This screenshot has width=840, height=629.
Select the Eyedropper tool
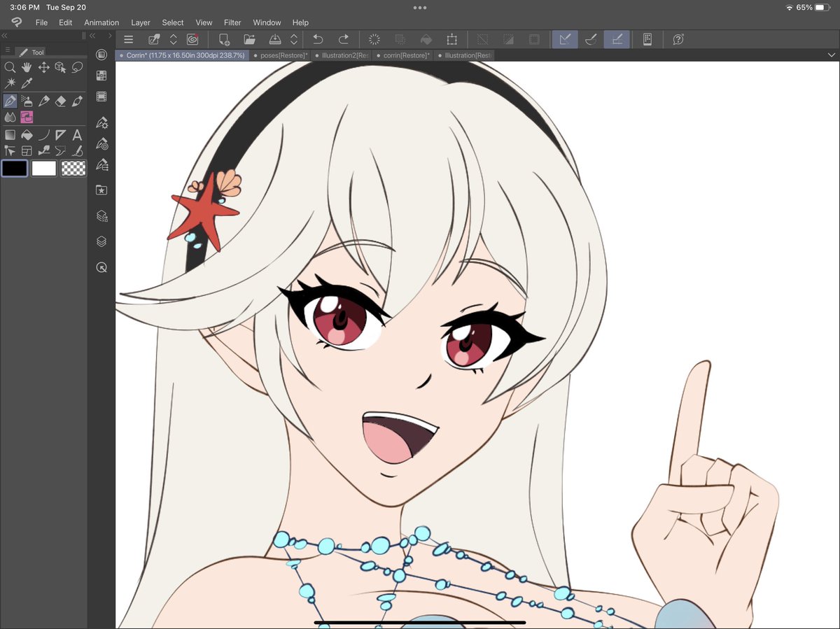(x=27, y=83)
